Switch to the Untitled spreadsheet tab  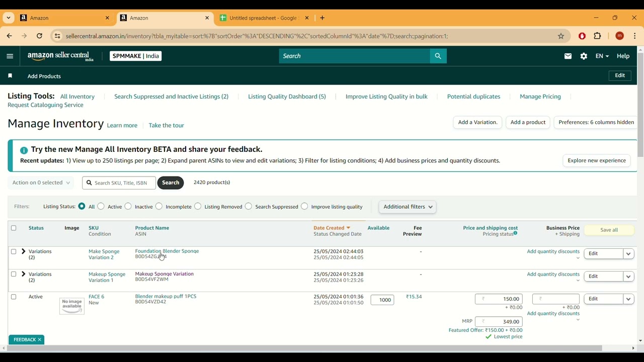264,18
